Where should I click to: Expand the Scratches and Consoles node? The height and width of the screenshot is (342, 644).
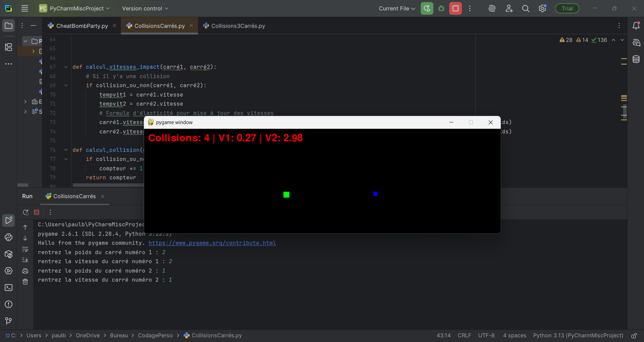26,111
